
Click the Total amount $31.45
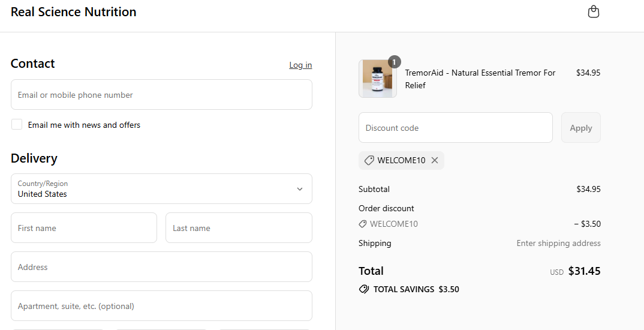585,271
